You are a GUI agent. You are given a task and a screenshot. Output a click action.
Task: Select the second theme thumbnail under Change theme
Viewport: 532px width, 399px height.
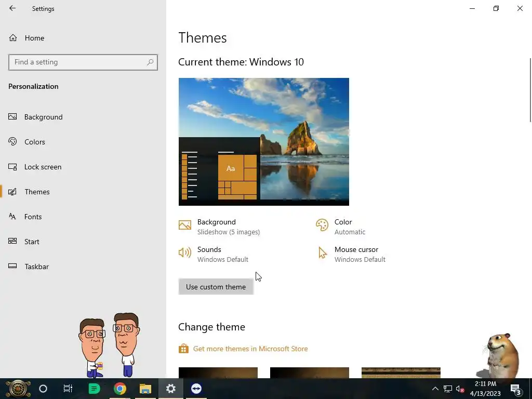[x=310, y=373]
